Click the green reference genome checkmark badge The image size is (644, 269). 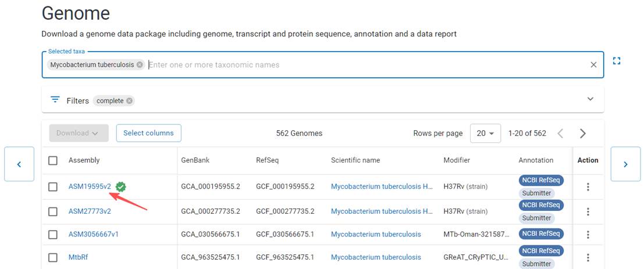coord(121,186)
